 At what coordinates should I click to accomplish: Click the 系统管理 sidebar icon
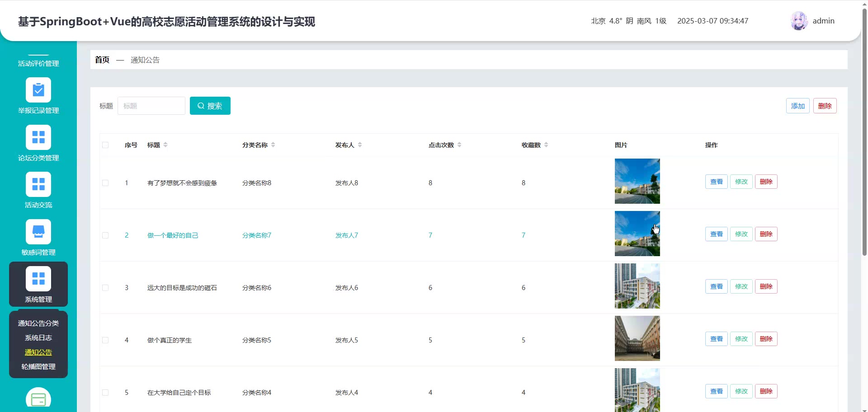click(38, 279)
